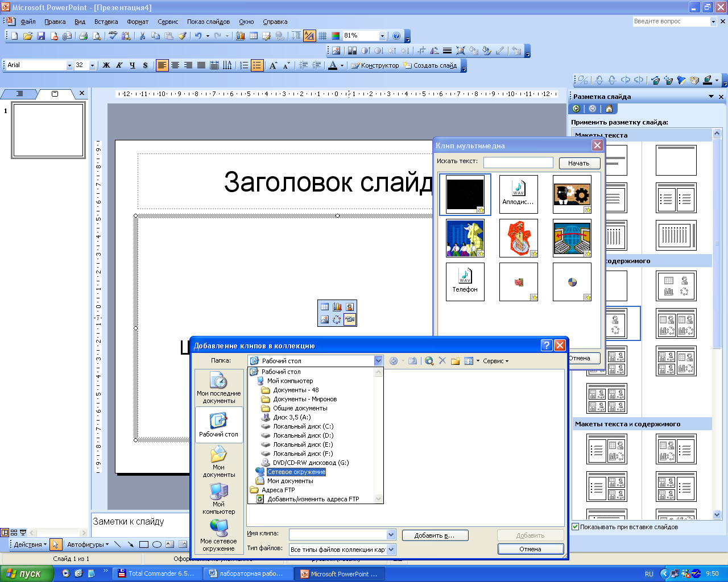Click Back arrow in Разметка слайда pane

tap(576, 109)
